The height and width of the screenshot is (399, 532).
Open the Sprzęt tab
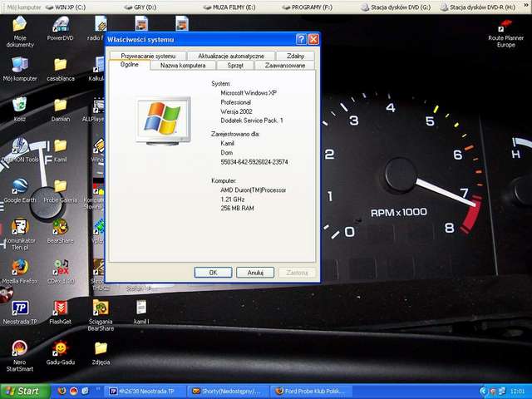pyautogui.click(x=235, y=65)
